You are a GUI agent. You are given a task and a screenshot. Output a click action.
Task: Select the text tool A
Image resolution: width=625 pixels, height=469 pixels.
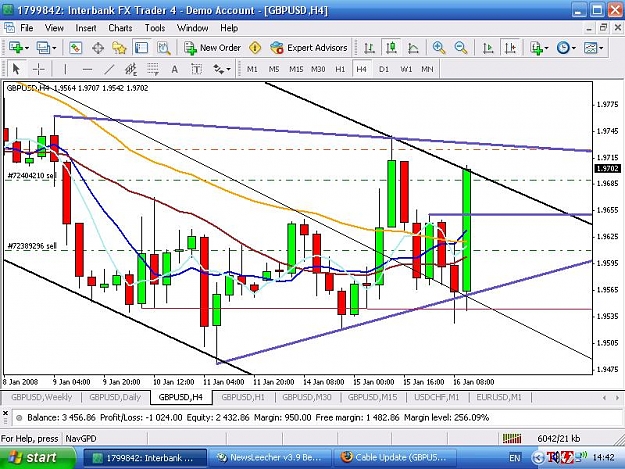click(x=174, y=69)
